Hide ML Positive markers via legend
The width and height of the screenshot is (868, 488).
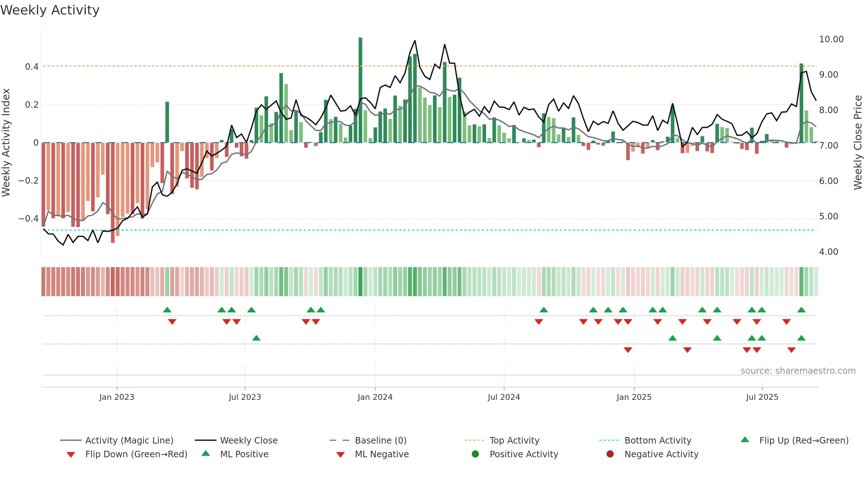click(x=235, y=454)
